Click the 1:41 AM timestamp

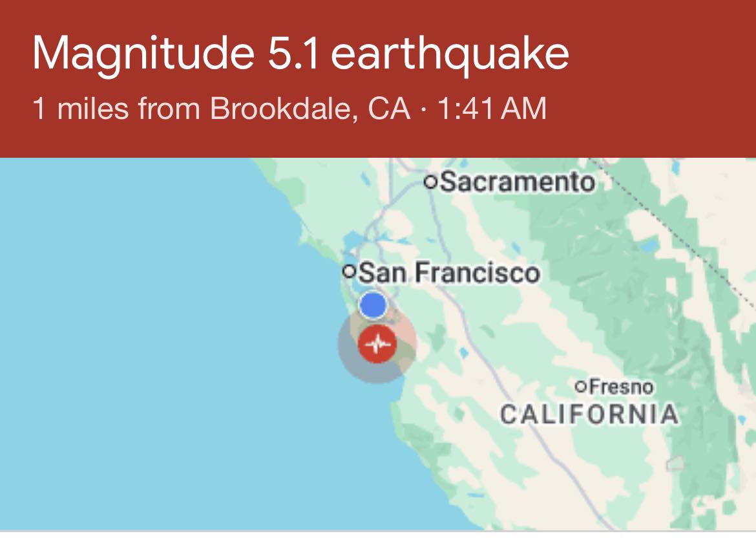coord(492,109)
